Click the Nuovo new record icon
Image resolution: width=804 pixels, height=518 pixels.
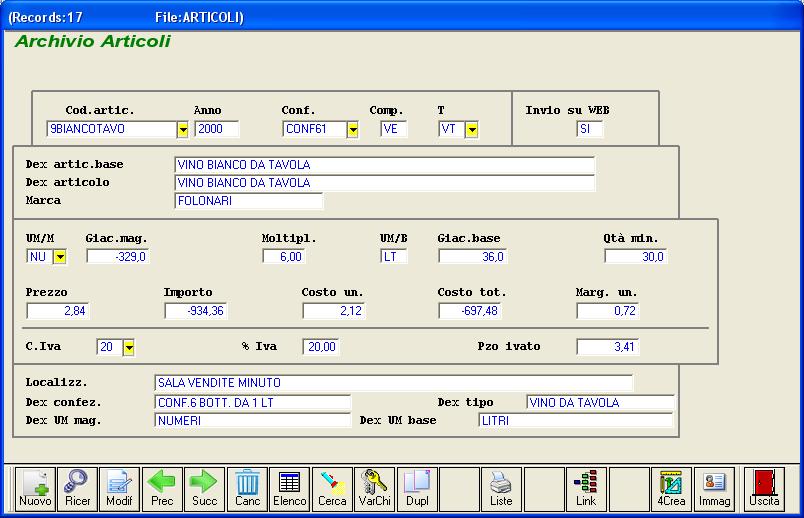(x=35, y=489)
